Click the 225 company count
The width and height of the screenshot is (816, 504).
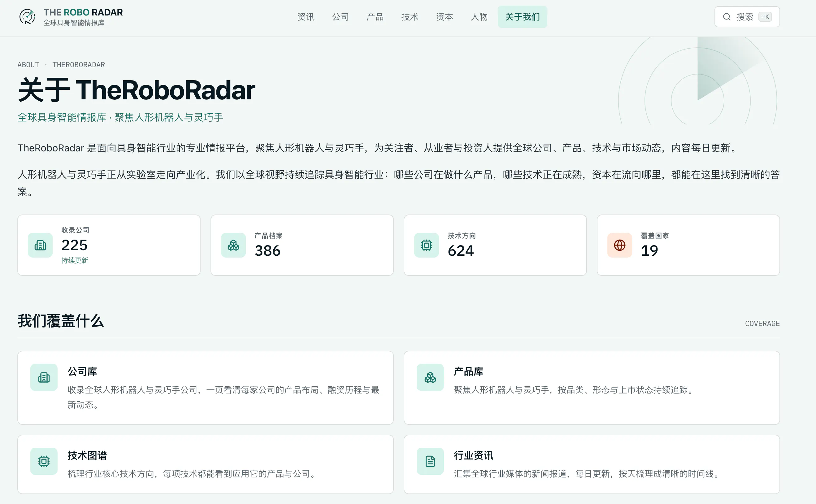pyautogui.click(x=74, y=245)
